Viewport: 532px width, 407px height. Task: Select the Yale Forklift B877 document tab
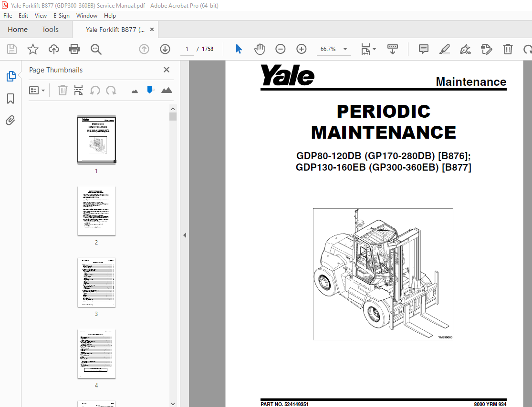coord(115,30)
